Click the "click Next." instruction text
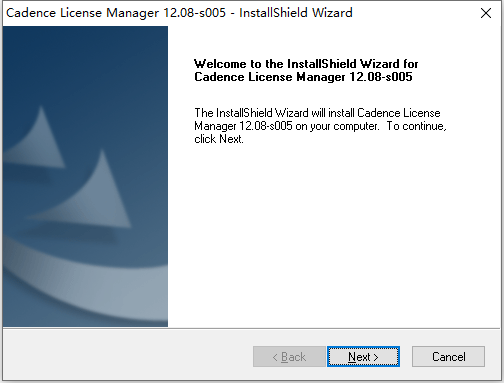 point(219,139)
